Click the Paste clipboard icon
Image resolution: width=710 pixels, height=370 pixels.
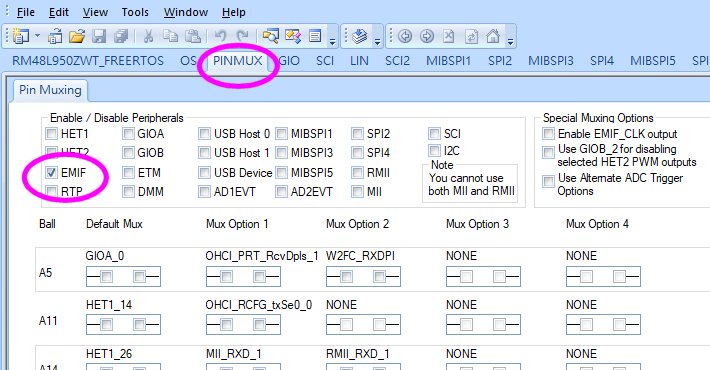point(193,36)
